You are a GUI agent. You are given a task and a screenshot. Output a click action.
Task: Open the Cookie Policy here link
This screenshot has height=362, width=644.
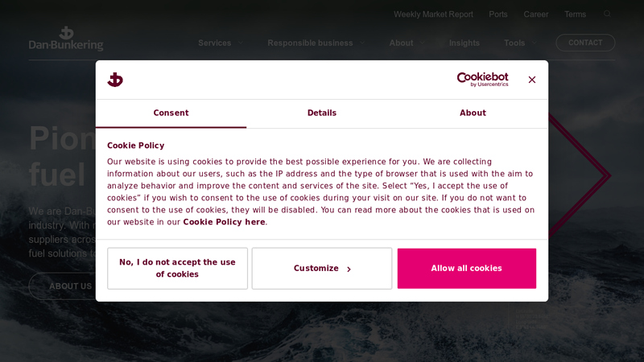coord(224,222)
